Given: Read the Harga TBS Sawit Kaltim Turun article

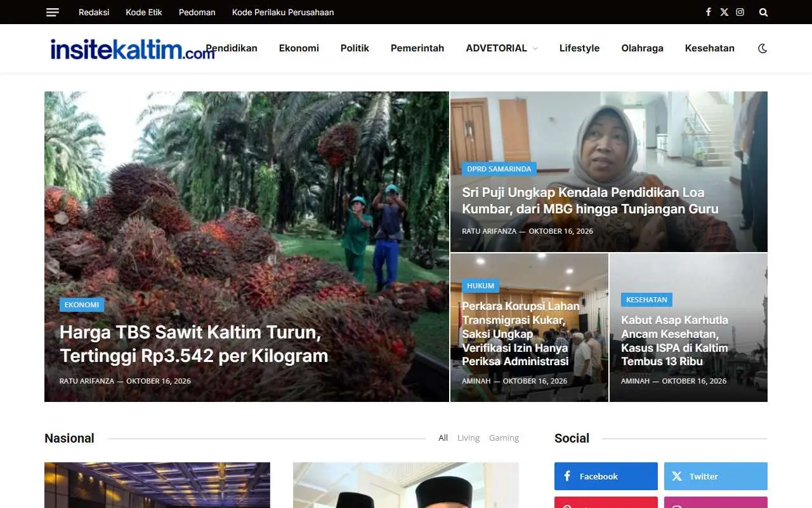Looking at the screenshot, I should click(x=193, y=344).
